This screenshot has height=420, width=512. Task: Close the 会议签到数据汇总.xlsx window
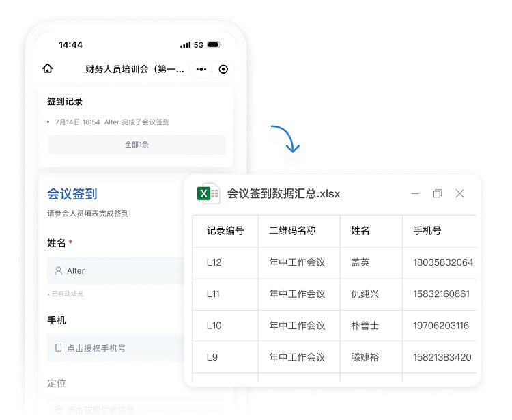coord(459,194)
